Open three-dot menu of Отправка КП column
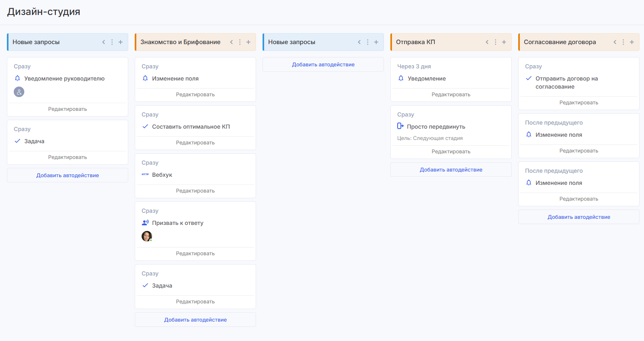This screenshot has width=644, height=341. tap(496, 42)
